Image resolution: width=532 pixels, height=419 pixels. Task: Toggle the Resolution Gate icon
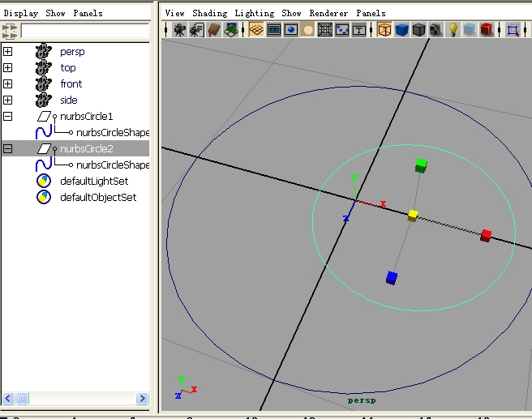tap(291, 30)
